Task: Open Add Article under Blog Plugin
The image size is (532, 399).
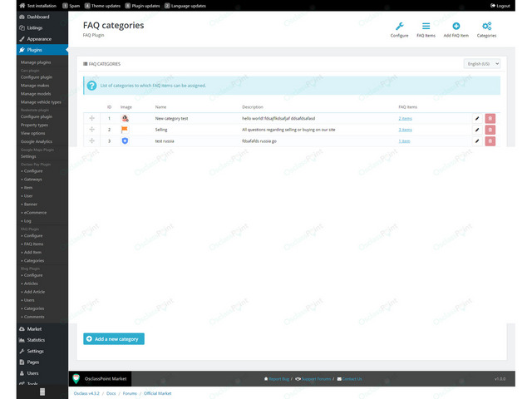Action: (x=33, y=292)
